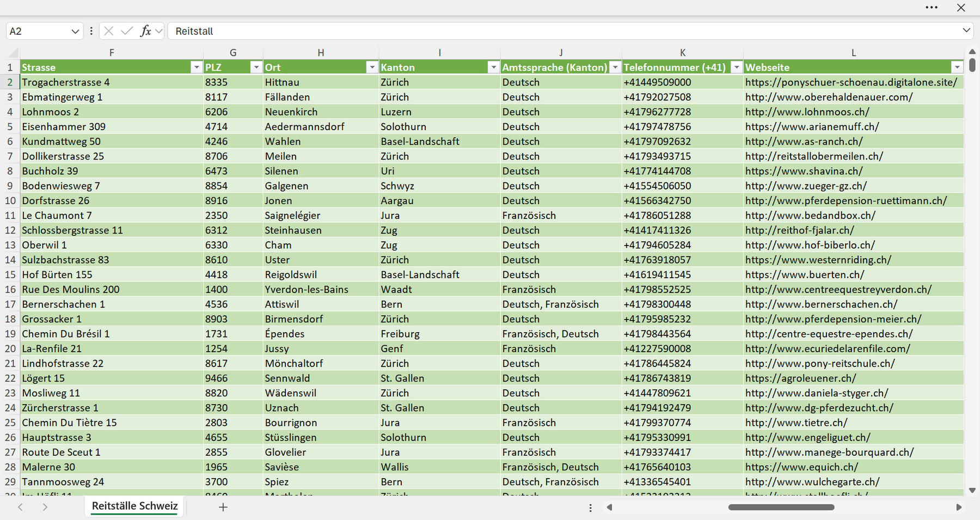Select Ort cell Aedermannsdorf

point(321,127)
